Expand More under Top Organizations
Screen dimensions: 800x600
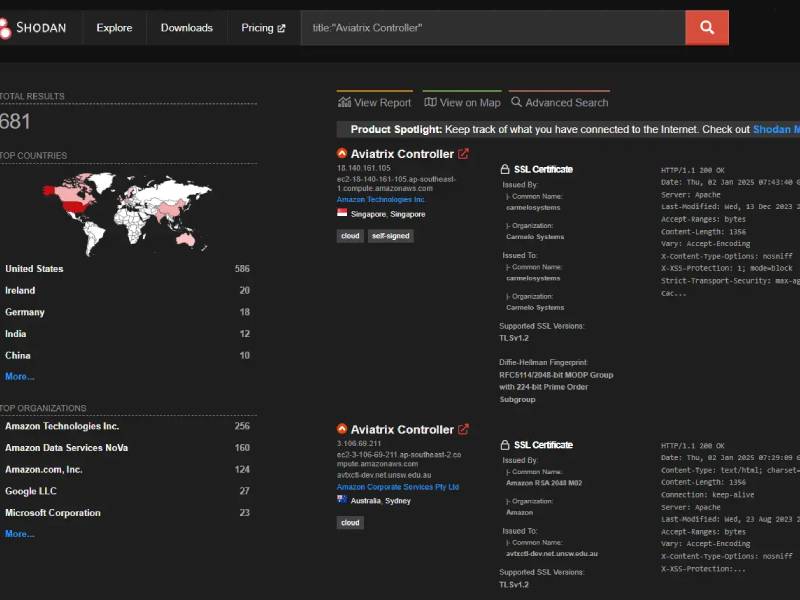(19, 534)
